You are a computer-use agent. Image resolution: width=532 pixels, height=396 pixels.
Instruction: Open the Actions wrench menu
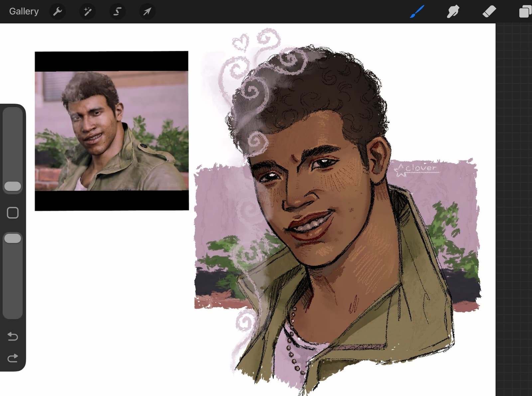tap(58, 12)
